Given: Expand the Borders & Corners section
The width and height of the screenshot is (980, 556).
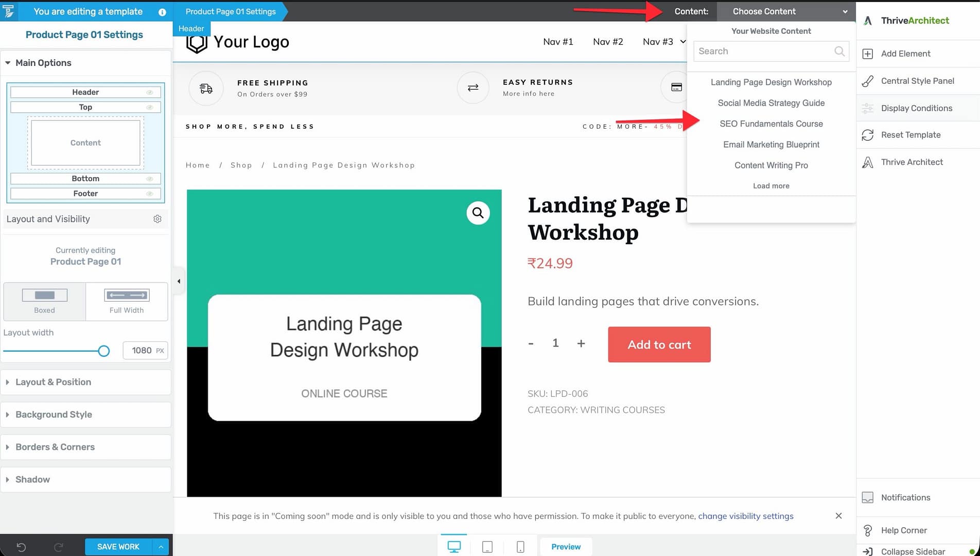Looking at the screenshot, I should coord(55,447).
